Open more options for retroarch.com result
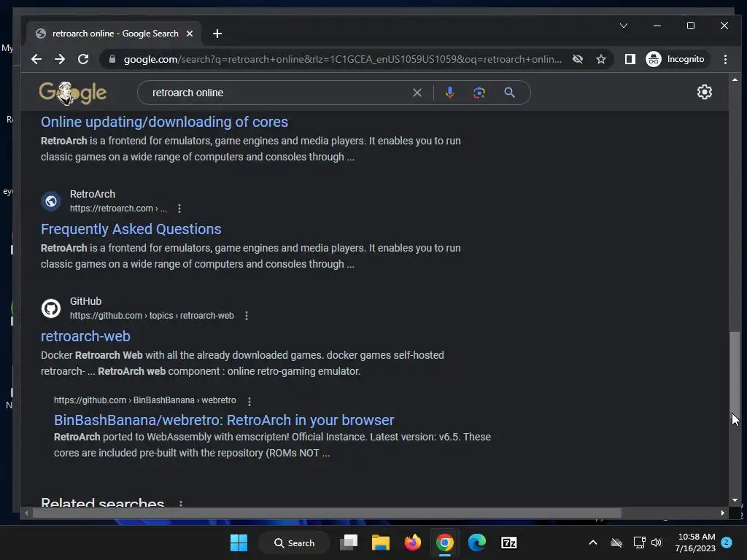This screenshot has width=747, height=560. pos(179,209)
